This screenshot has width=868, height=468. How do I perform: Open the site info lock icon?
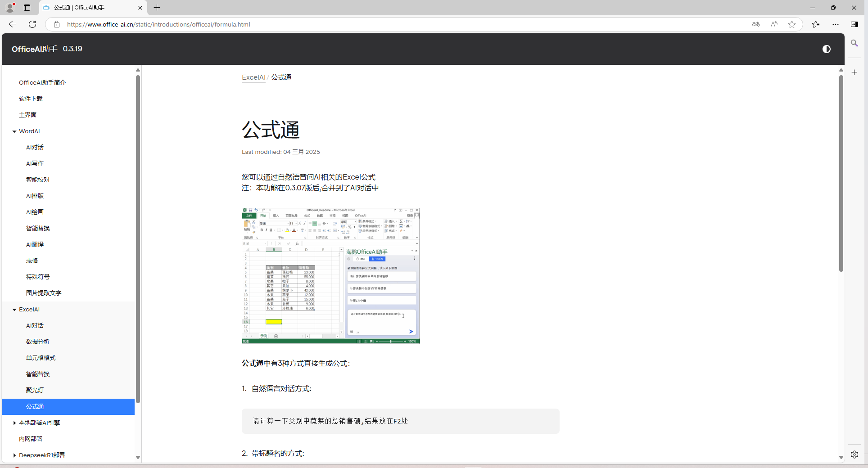pyautogui.click(x=56, y=24)
